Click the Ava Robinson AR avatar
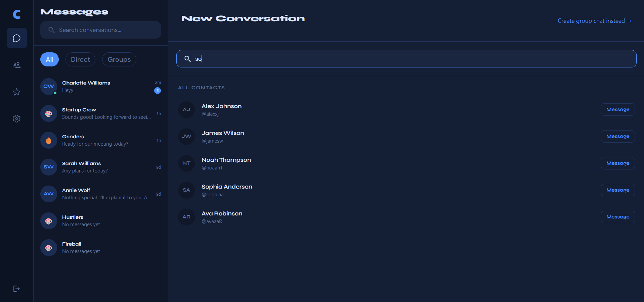 (186, 217)
